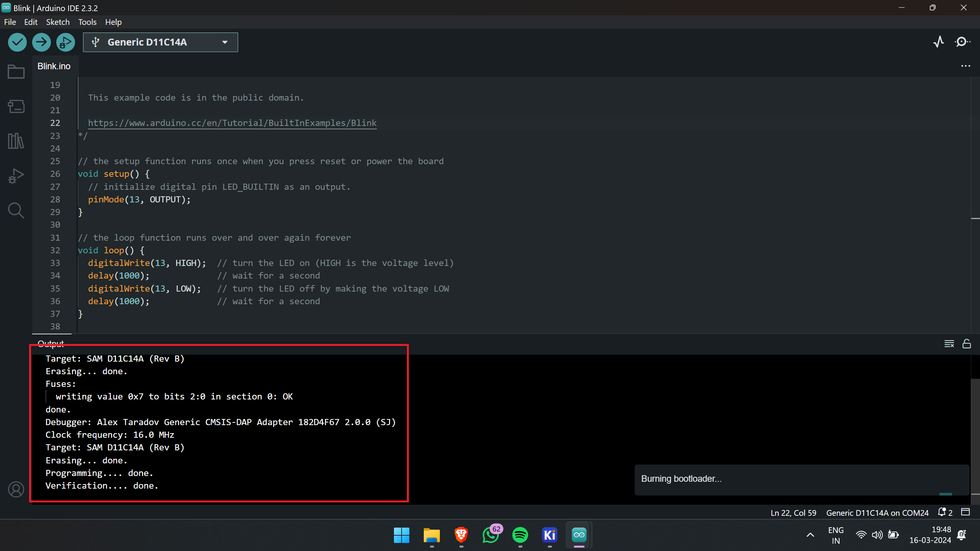Open the account profile icon
This screenshot has height=551, width=980.
pyautogui.click(x=16, y=489)
